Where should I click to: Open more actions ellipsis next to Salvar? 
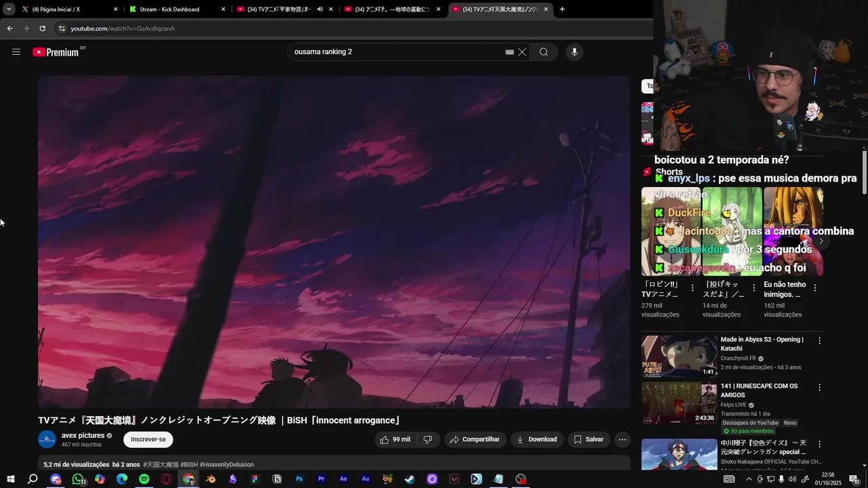[x=623, y=440]
